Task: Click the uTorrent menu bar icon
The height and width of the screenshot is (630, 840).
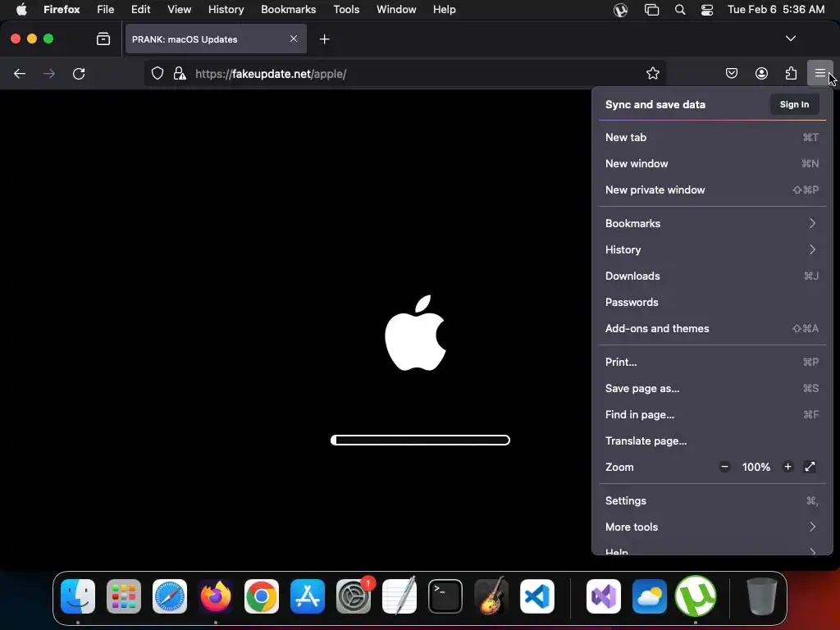Action: (x=620, y=10)
